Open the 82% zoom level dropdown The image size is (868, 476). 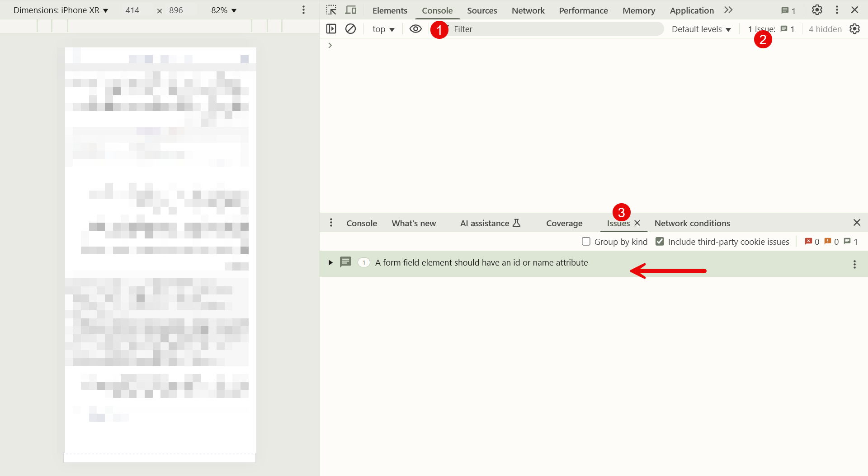coord(224,10)
